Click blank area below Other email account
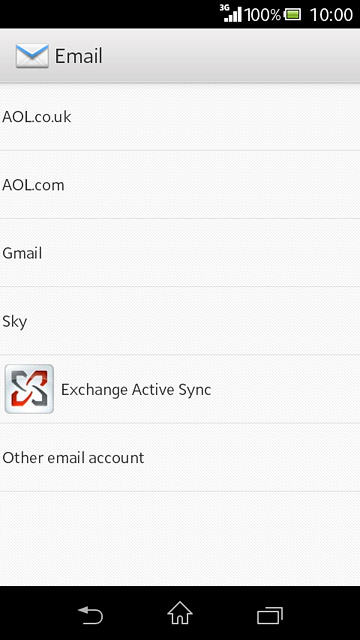 pyautogui.click(x=180, y=539)
